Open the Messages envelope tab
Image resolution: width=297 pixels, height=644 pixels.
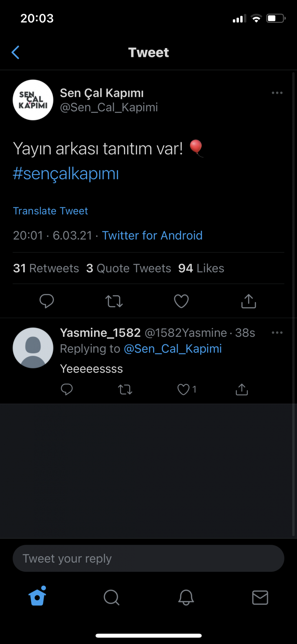260,597
